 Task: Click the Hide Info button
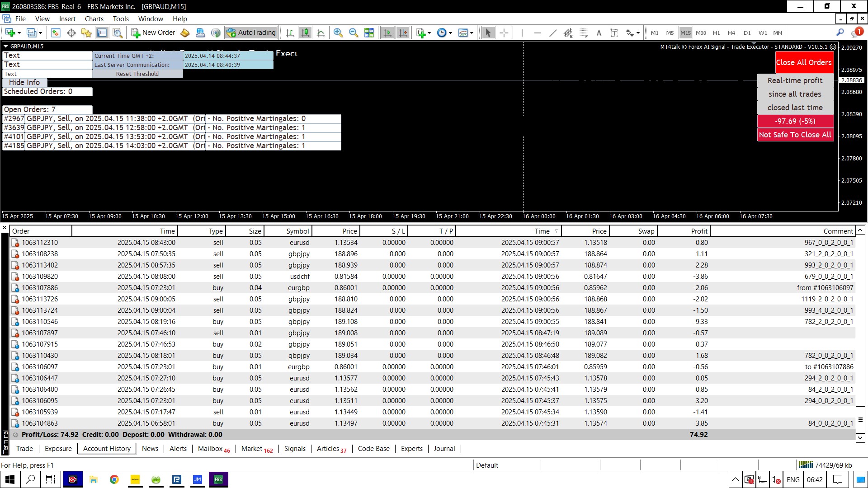24,82
